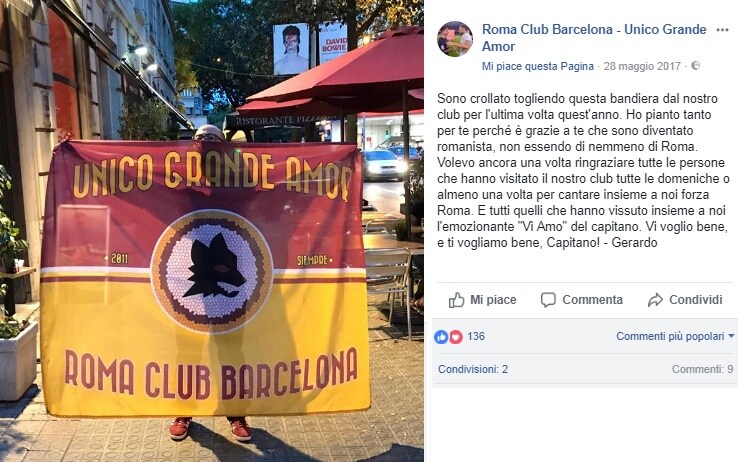The image size is (738, 462).
Task: Click the speech bubble comment icon
Action: point(548,300)
